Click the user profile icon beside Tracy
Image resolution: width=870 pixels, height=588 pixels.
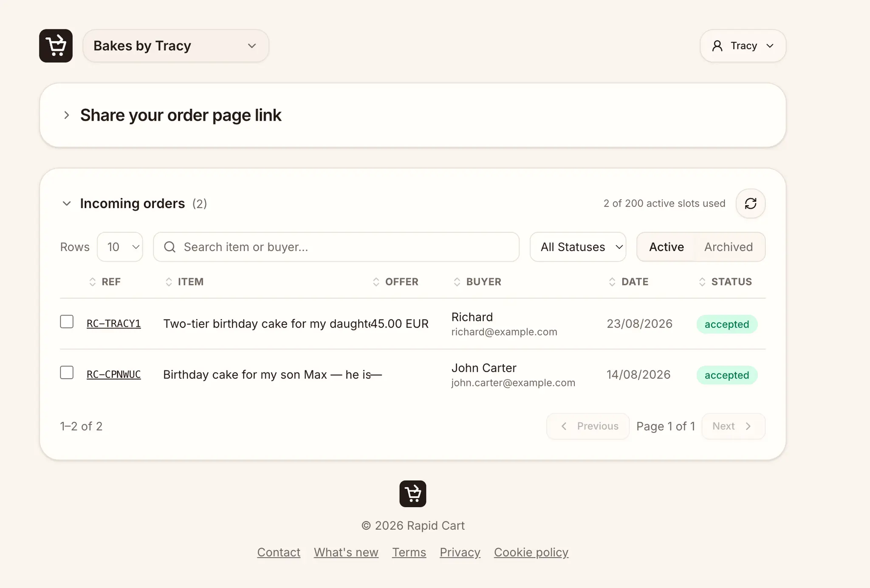coord(717,46)
